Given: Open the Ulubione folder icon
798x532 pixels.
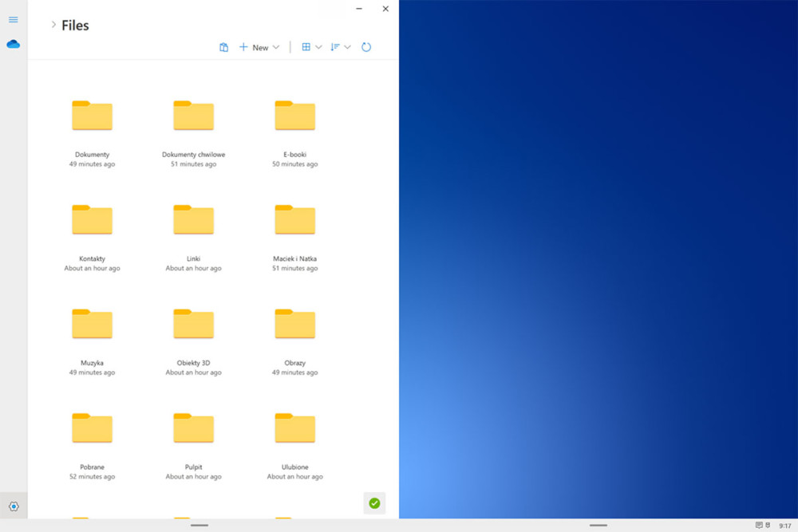Looking at the screenshot, I should pos(294,428).
